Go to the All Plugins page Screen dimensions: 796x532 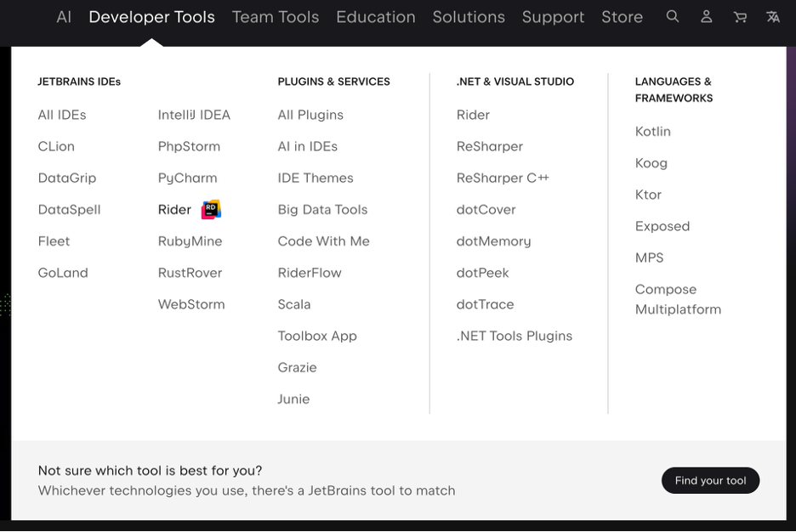tap(310, 115)
